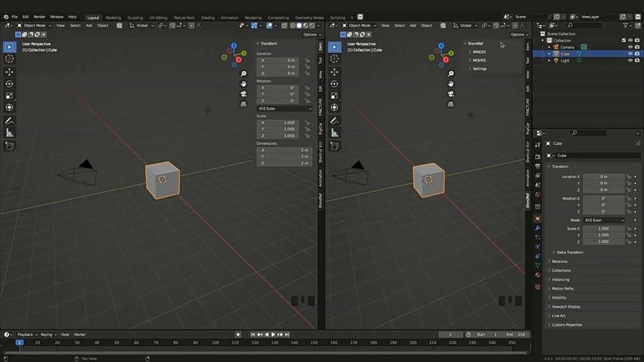Select the Rotate tool in right viewport

coord(335,84)
